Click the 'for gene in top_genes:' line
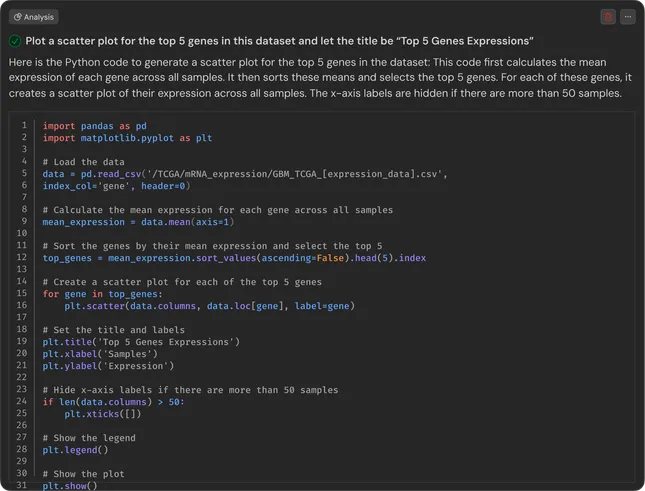Image resolution: width=645 pixels, height=491 pixels. (x=102, y=294)
